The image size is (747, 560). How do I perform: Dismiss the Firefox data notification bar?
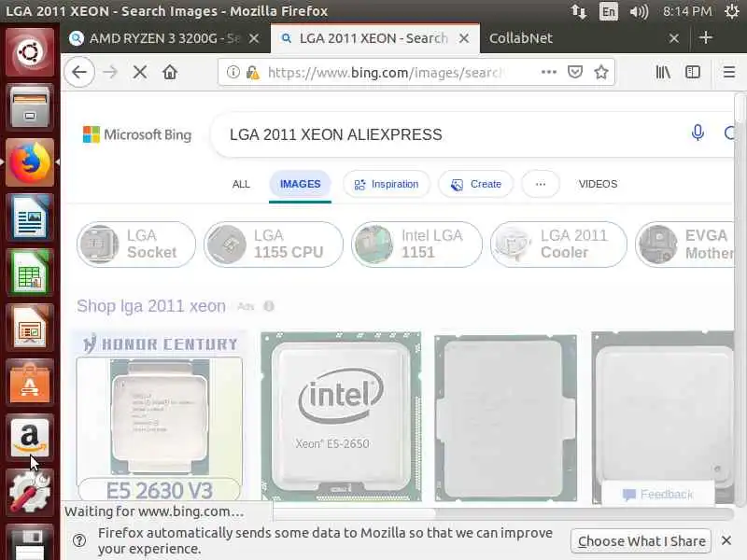(x=726, y=540)
